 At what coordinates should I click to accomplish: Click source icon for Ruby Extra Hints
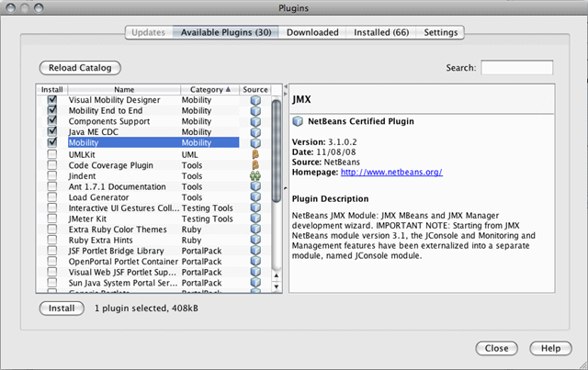pyautogui.click(x=255, y=240)
